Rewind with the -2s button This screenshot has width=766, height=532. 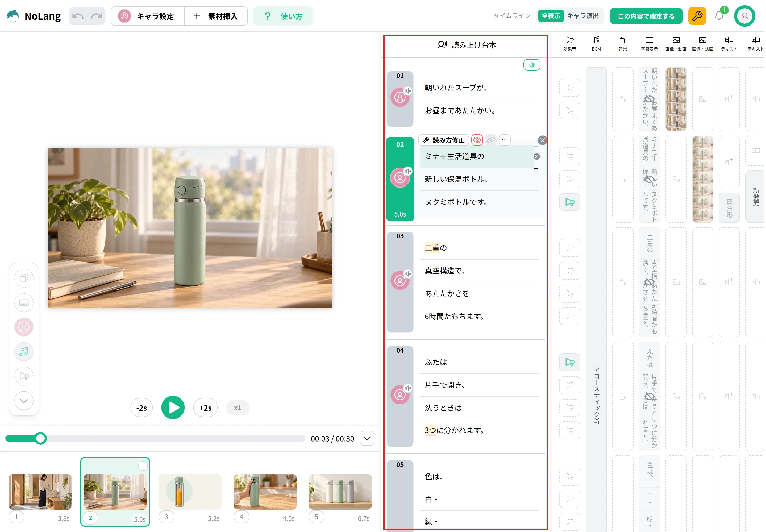141,408
